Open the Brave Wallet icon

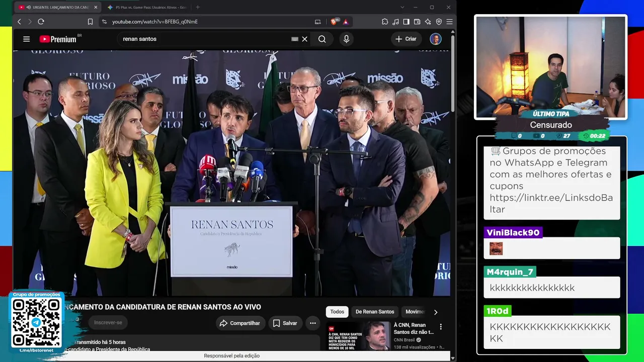417,22
